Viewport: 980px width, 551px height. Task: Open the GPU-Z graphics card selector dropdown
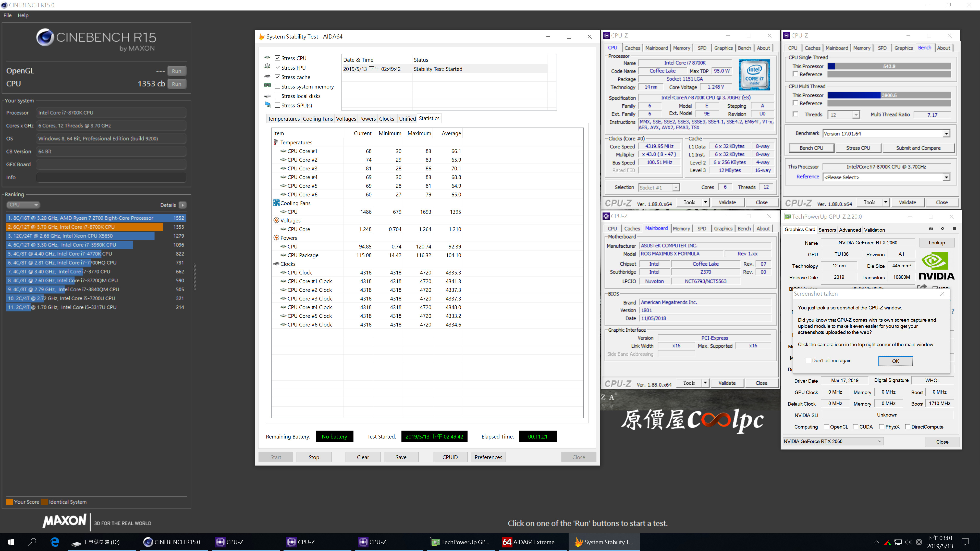833,441
